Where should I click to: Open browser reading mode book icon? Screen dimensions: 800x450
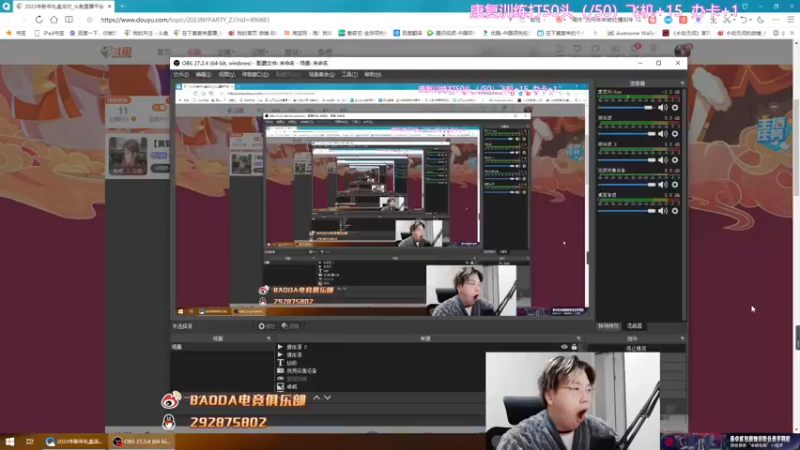click(69, 19)
